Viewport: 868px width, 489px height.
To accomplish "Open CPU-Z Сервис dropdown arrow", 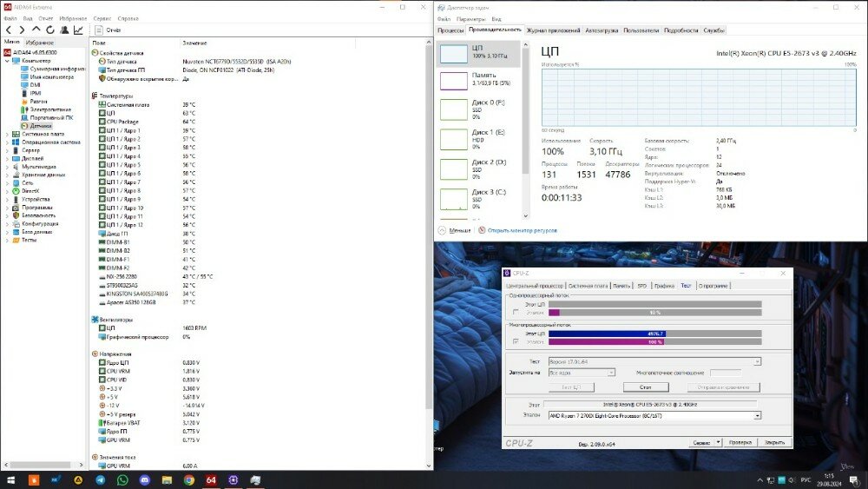I will 718,442.
